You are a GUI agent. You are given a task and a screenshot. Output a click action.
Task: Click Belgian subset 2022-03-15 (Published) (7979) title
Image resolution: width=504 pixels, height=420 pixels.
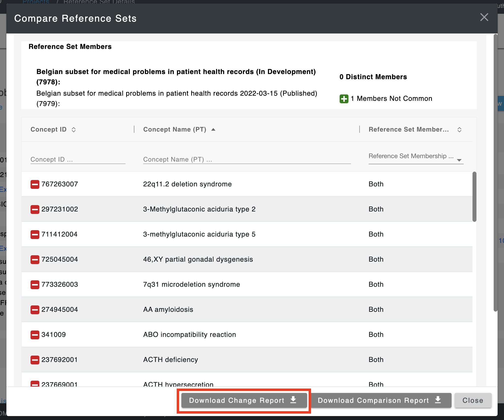pos(177,98)
